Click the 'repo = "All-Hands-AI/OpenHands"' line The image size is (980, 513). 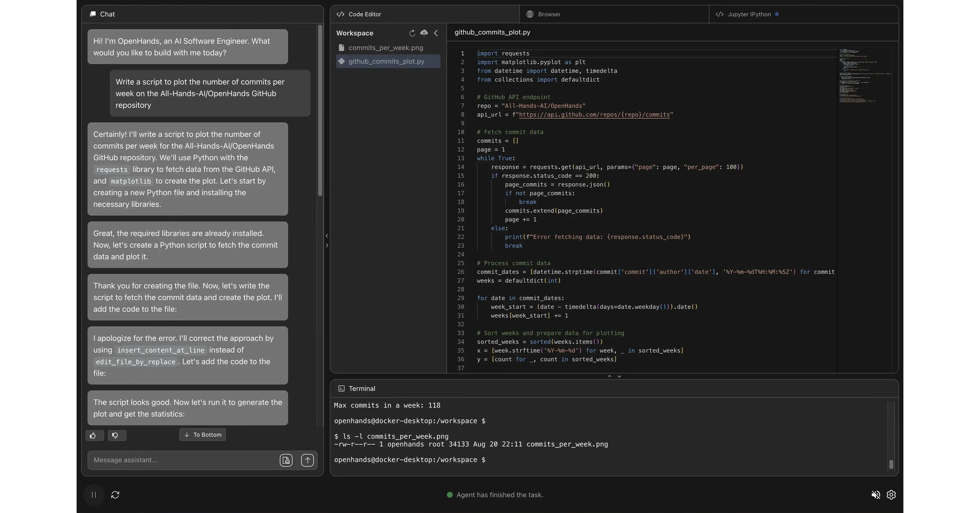531,106
